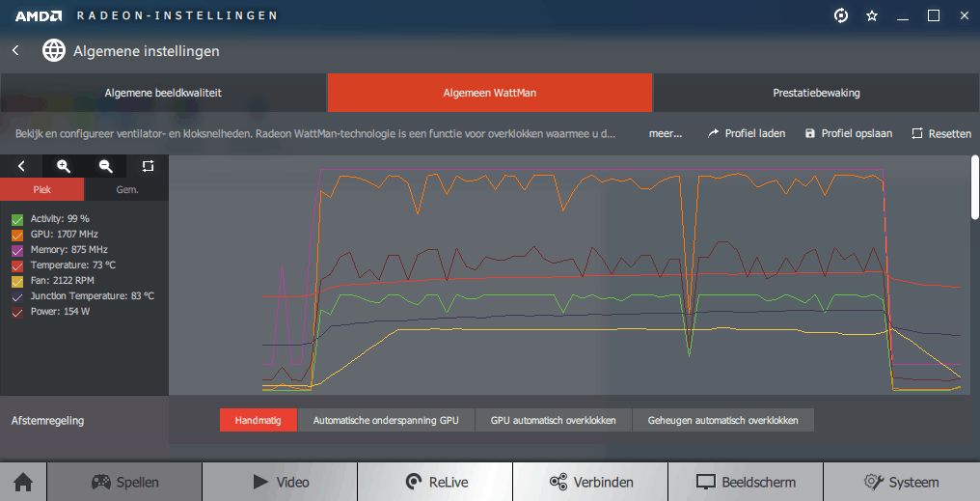Reset the graph view with square icon

(x=148, y=166)
